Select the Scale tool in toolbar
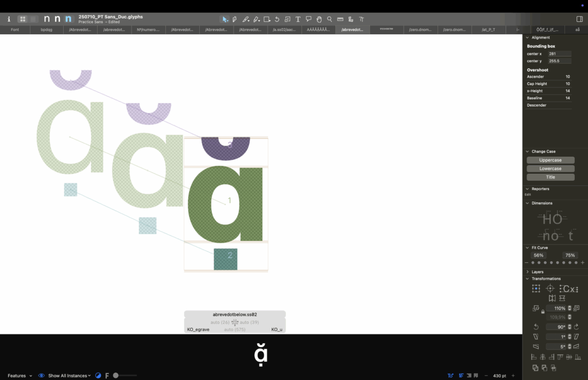 pos(288,19)
